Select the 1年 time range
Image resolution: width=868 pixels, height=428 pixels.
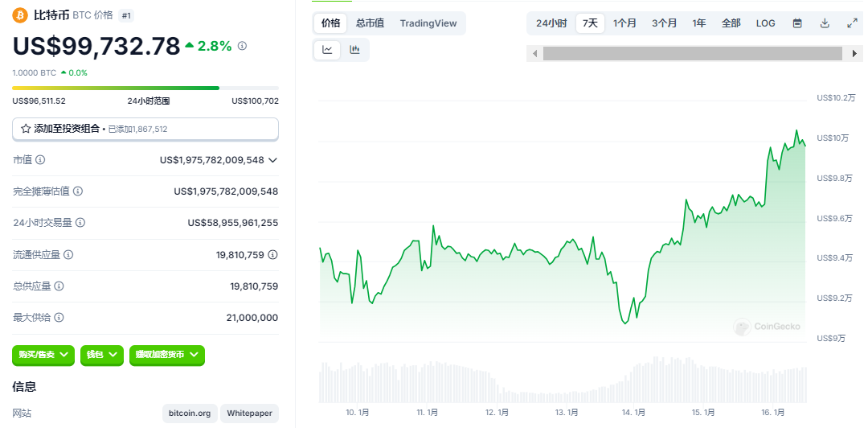699,23
